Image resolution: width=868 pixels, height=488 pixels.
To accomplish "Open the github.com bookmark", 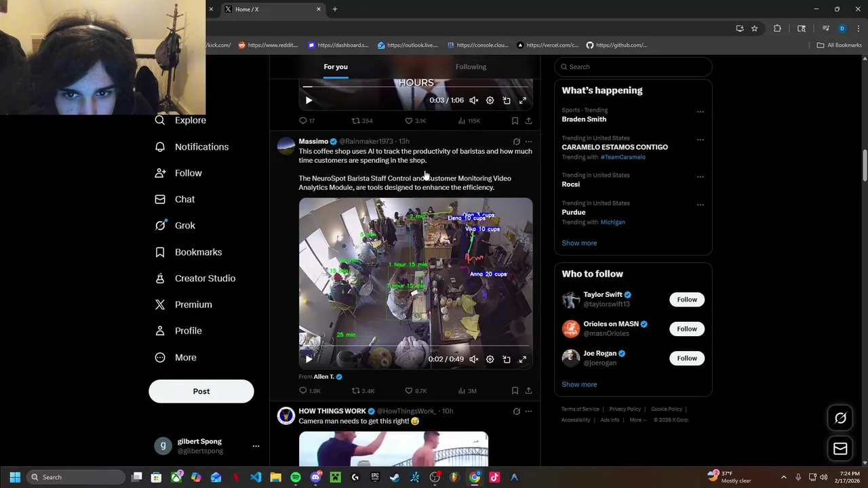I will [x=616, y=45].
